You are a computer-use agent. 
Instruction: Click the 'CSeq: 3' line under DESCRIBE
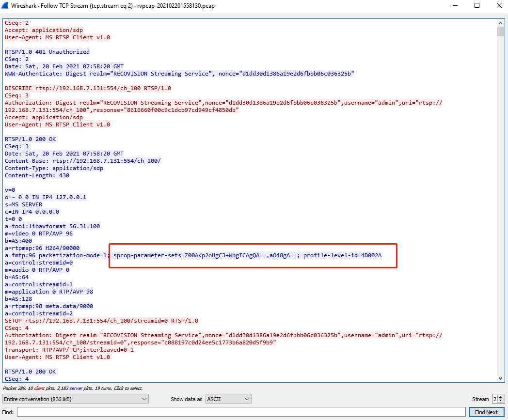[x=16, y=95]
